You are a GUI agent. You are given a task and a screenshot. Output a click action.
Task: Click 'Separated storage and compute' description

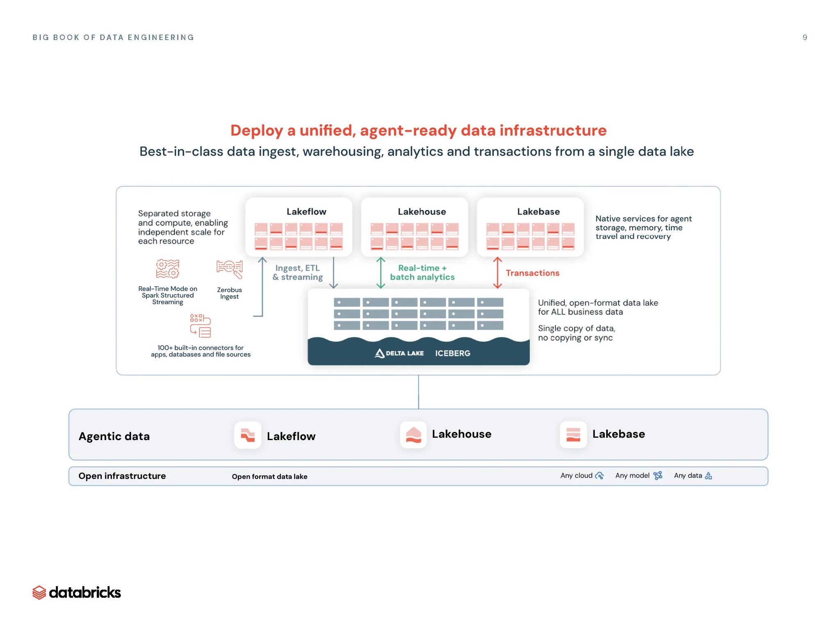(x=183, y=227)
